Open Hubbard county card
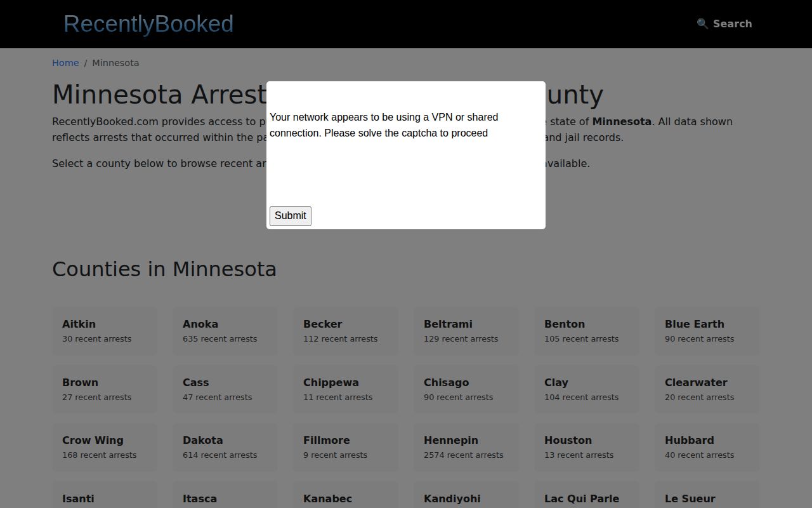 (x=707, y=447)
